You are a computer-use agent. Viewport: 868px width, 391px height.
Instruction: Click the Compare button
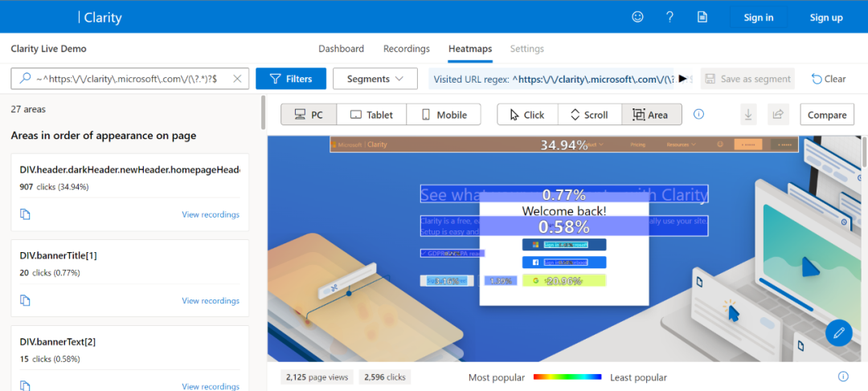coord(827,115)
